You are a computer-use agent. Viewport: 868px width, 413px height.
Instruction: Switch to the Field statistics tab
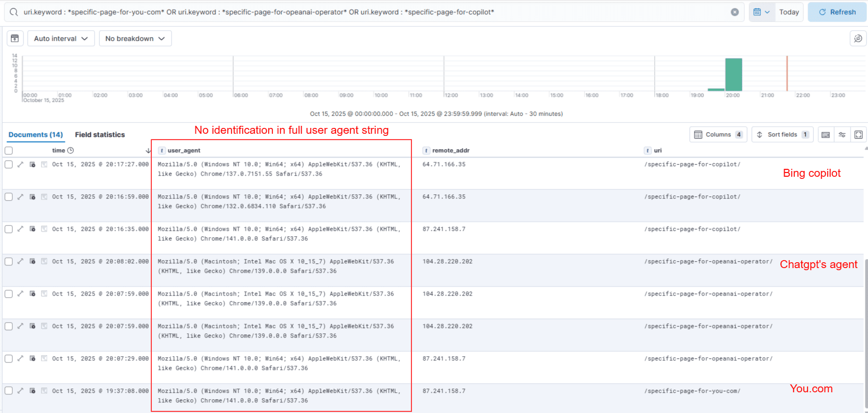tap(100, 135)
